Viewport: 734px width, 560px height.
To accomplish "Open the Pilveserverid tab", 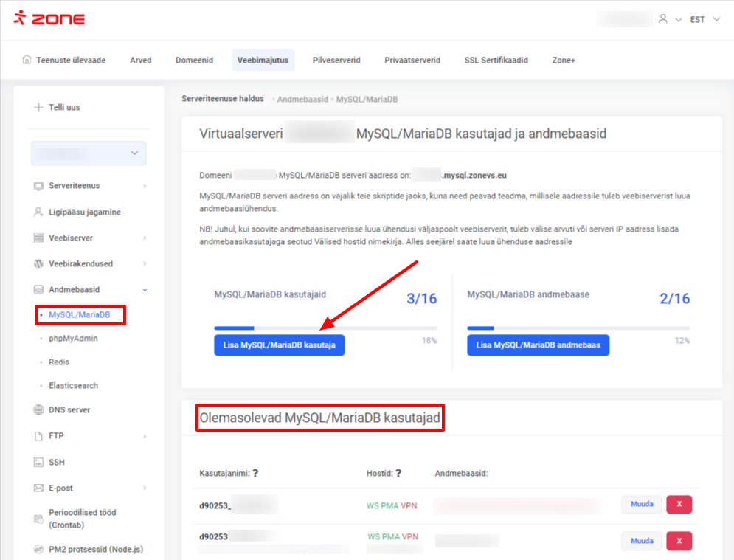I will 336,60.
